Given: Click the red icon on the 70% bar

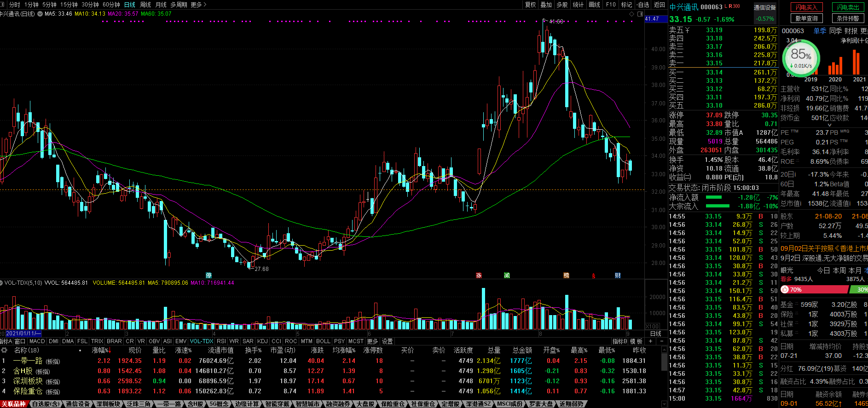Looking at the screenshot, I should click(x=785, y=289).
